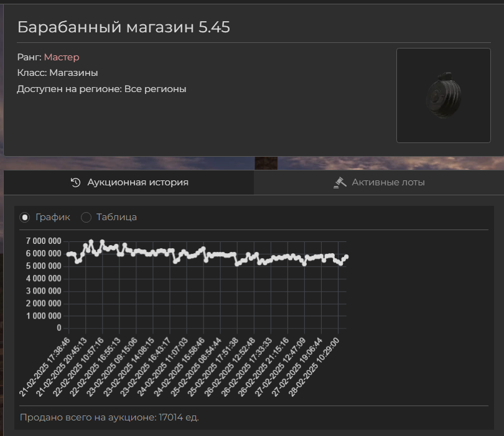Click Доступен на регионе: Все регионы text
The width and height of the screenshot is (504, 436).
pyautogui.click(x=101, y=89)
